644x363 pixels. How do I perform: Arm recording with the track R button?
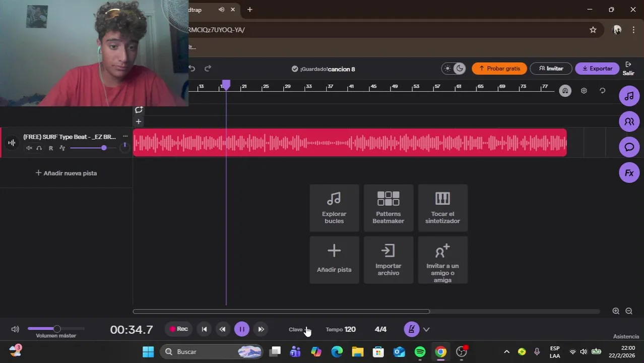pos(50,148)
